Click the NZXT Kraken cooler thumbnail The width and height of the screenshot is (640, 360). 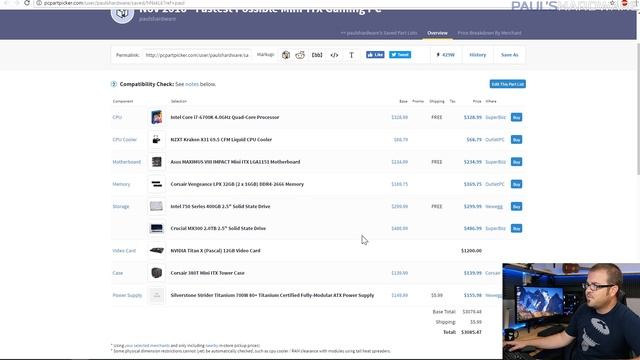click(x=156, y=140)
